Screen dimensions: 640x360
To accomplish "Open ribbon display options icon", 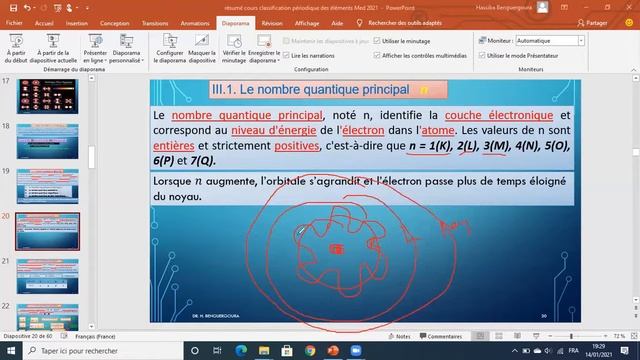I will [564, 8].
